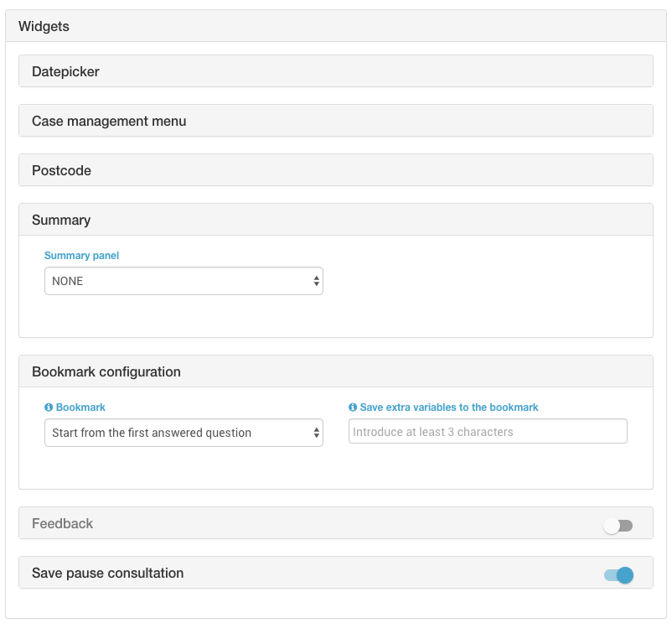
Task: Expand the Datepicker section
Action: 336,71
